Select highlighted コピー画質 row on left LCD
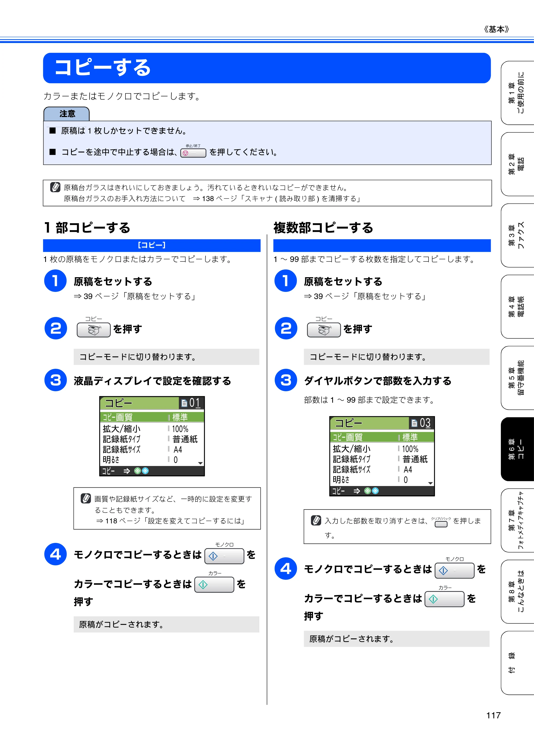534x756 pixels. click(152, 417)
